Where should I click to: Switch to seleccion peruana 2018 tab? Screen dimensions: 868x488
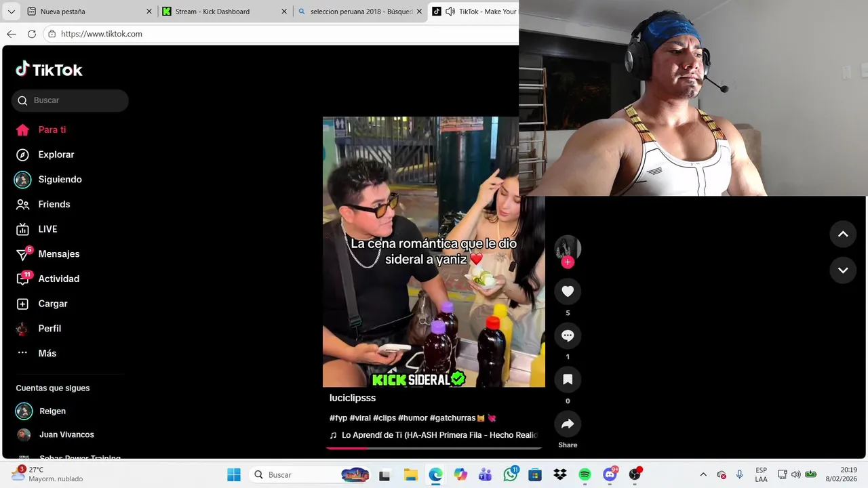point(361,12)
